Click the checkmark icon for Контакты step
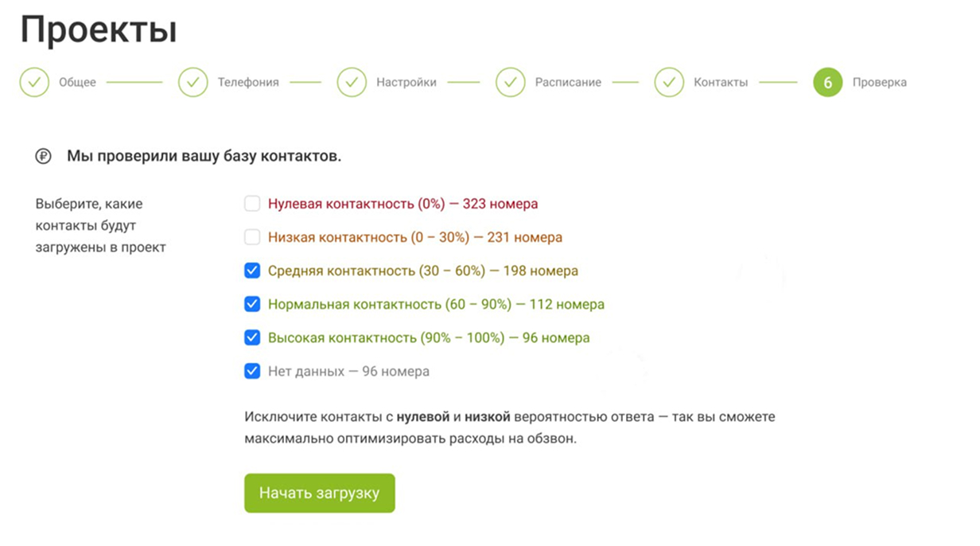The width and height of the screenshot is (980, 546). (x=669, y=82)
